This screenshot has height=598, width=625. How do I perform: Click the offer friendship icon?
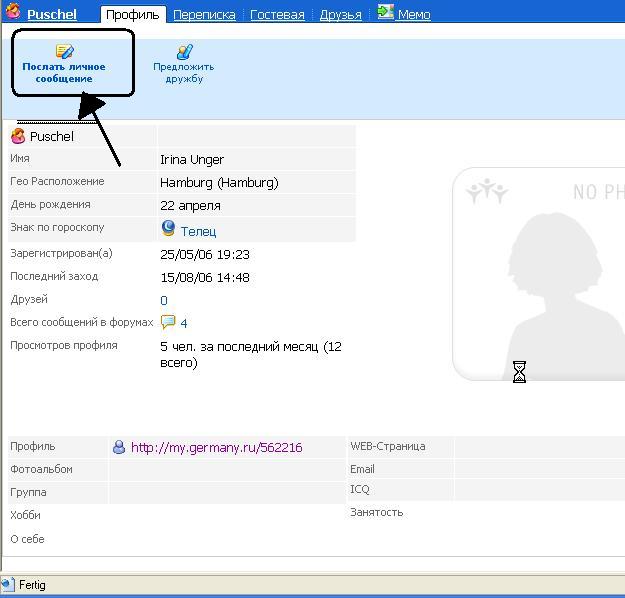184,51
